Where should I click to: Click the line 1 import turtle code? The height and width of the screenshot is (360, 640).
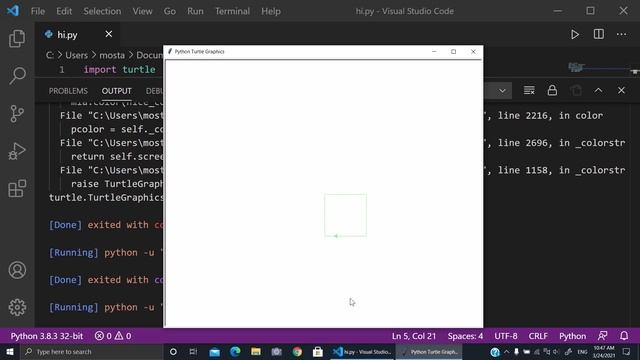(x=119, y=69)
